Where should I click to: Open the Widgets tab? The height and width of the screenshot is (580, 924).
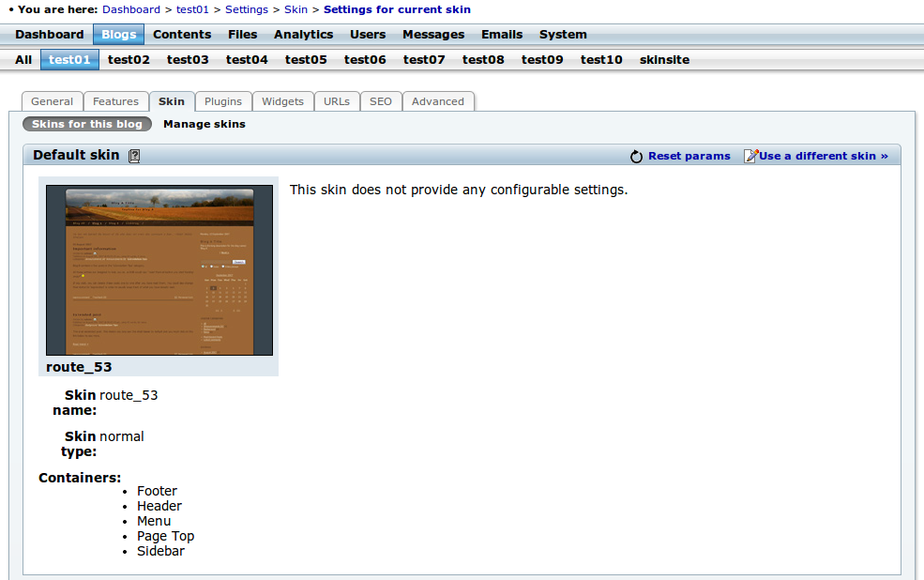tap(283, 101)
